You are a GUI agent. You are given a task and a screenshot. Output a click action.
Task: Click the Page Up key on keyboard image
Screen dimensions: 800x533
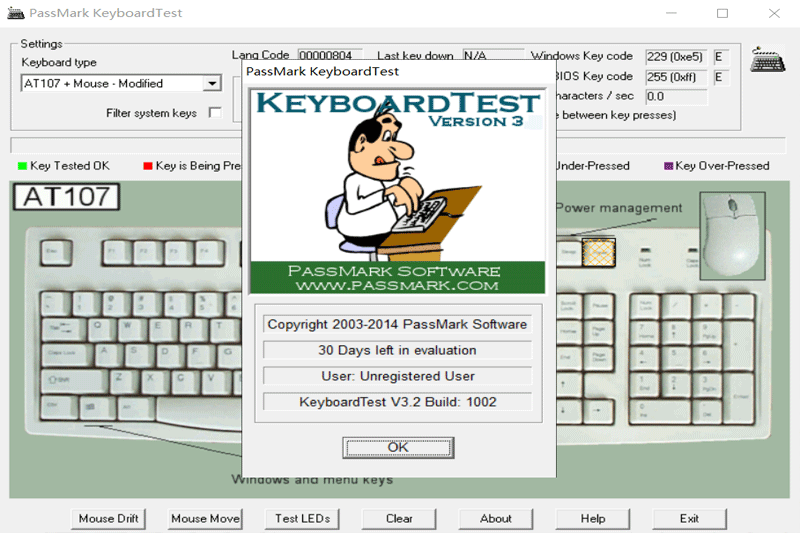coord(599,333)
